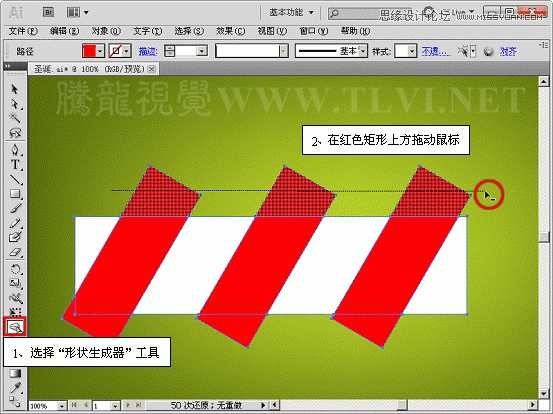Select the Rotate tool

(15, 269)
